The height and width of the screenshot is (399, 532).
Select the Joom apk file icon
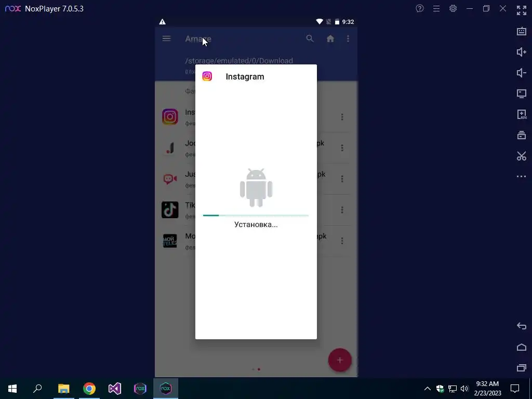pos(170,148)
